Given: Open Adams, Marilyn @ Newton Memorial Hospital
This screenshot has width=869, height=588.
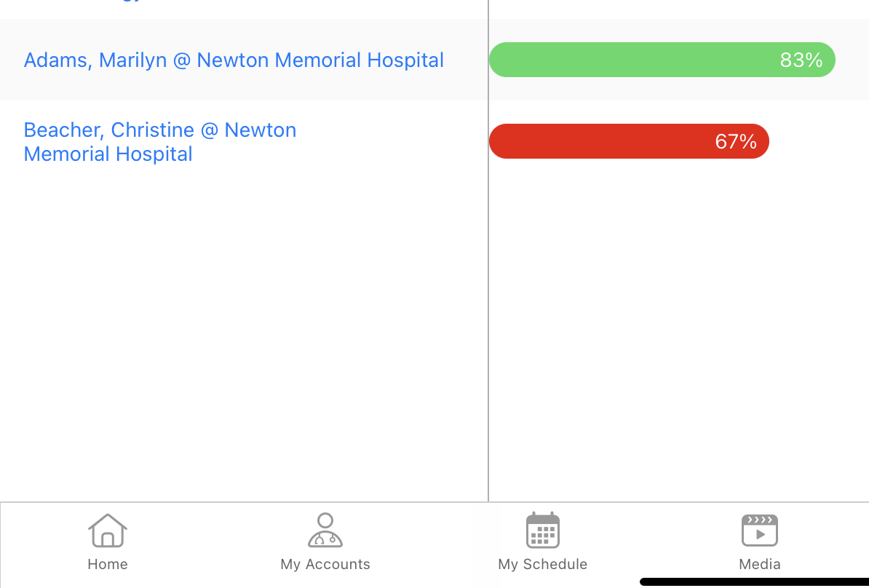Looking at the screenshot, I should (234, 60).
